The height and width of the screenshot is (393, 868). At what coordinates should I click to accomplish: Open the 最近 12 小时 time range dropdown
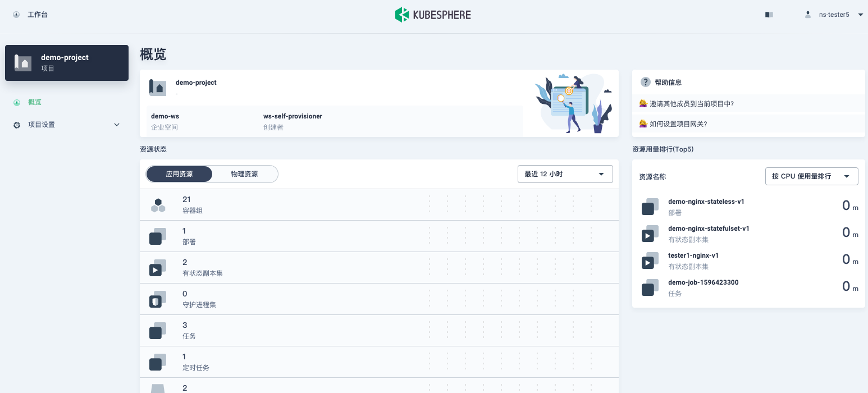(x=565, y=174)
